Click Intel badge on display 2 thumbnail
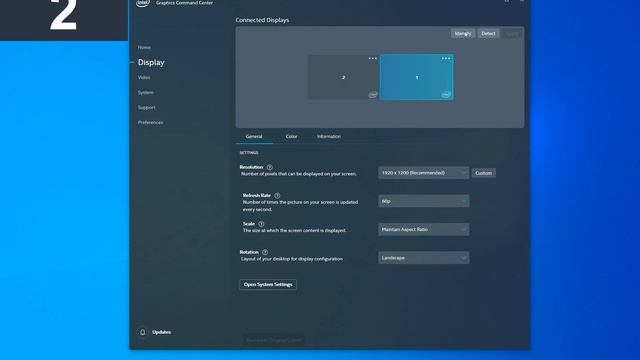 pyautogui.click(x=373, y=95)
